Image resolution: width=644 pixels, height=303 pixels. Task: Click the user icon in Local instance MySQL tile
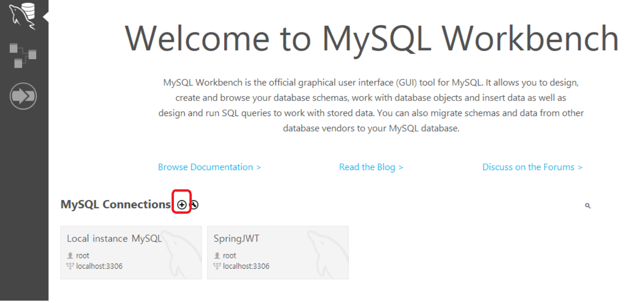coord(70,256)
